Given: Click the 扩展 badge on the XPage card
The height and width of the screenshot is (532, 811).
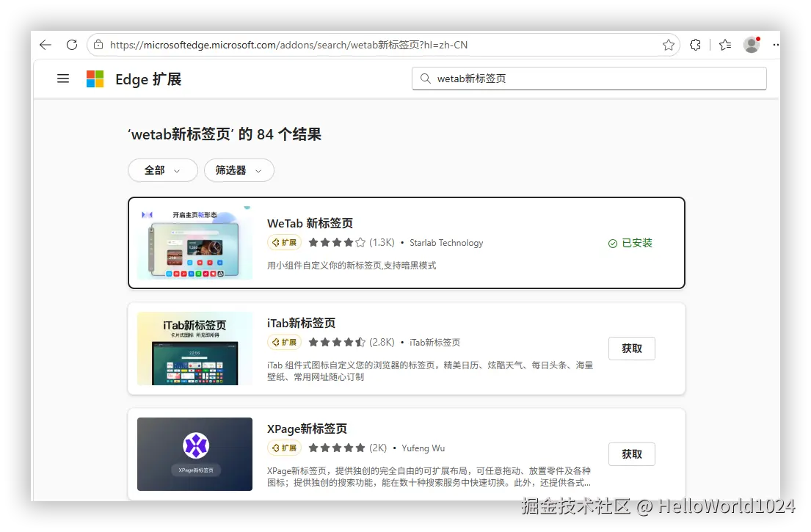Looking at the screenshot, I should point(285,448).
